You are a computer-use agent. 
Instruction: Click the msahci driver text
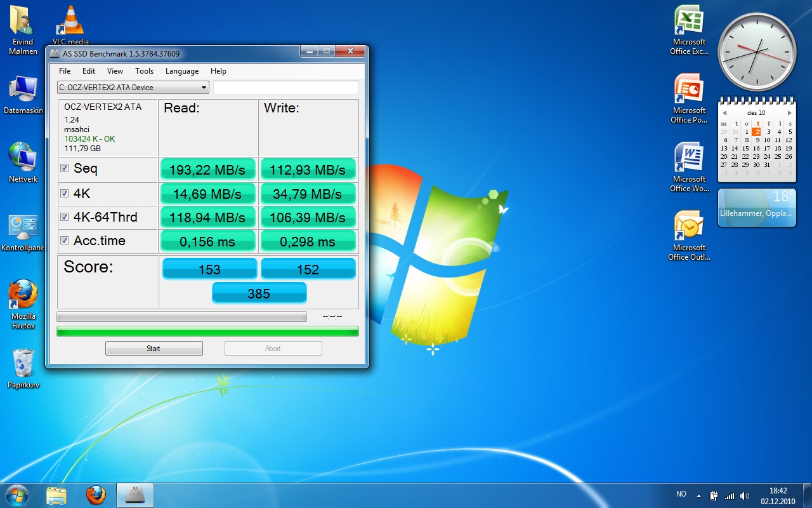click(x=77, y=130)
